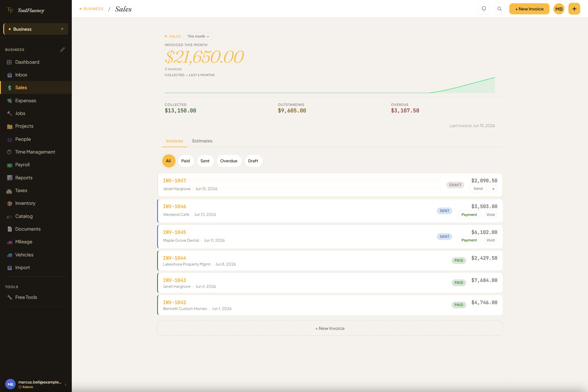
Task: Click the top-bar New Invoice button
Action: 529,9
